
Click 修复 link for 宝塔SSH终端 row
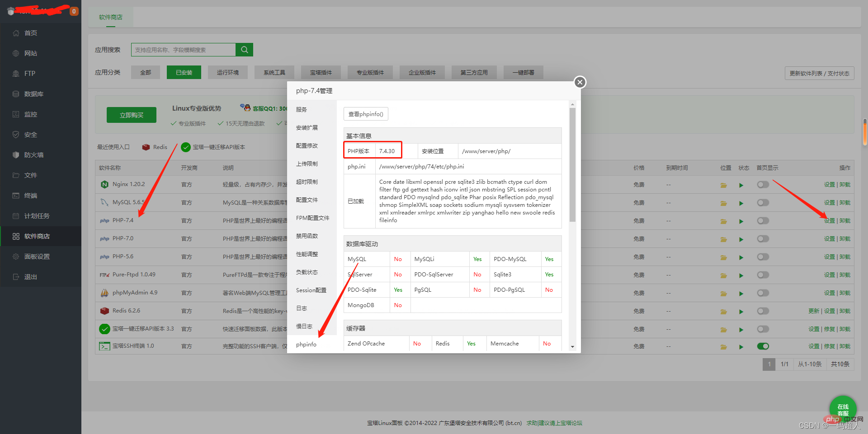830,346
